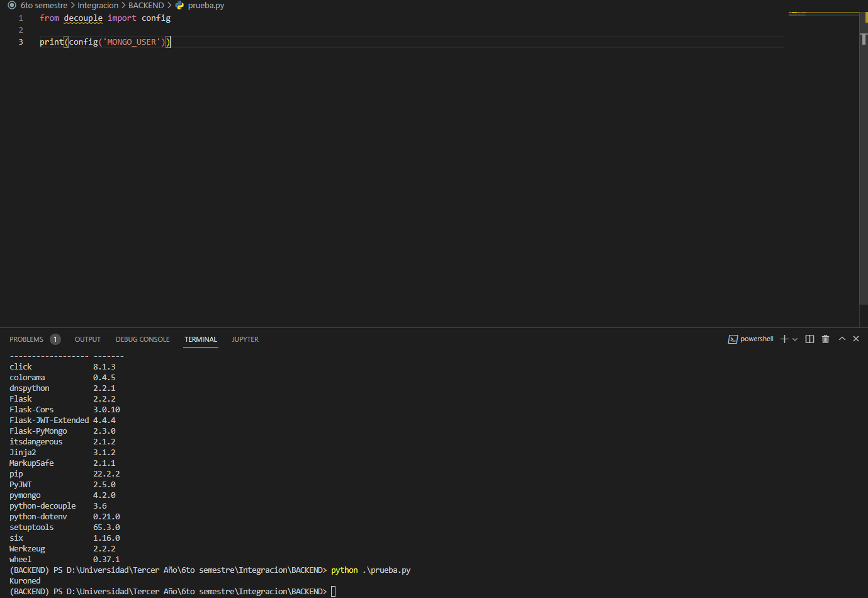Image resolution: width=868 pixels, height=598 pixels.
Task: Click 'dnspython' entry in terminal output
Action: [x=30, y=388]
